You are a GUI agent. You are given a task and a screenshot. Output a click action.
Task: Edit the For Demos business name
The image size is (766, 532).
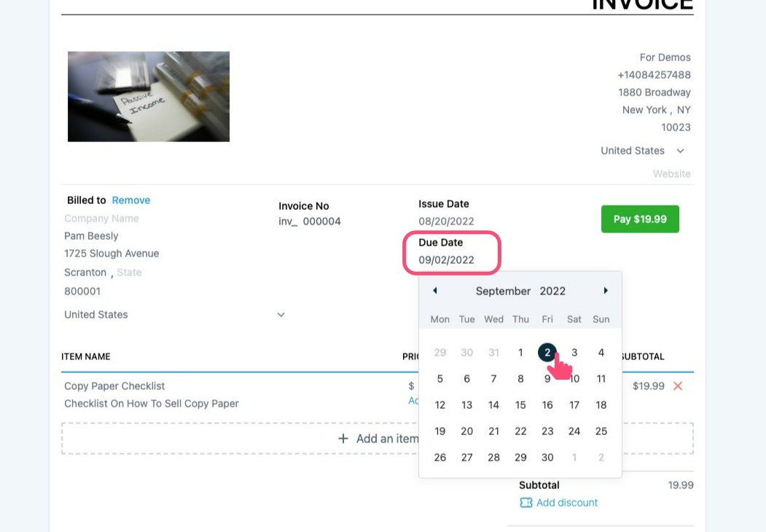coord(665,58)
